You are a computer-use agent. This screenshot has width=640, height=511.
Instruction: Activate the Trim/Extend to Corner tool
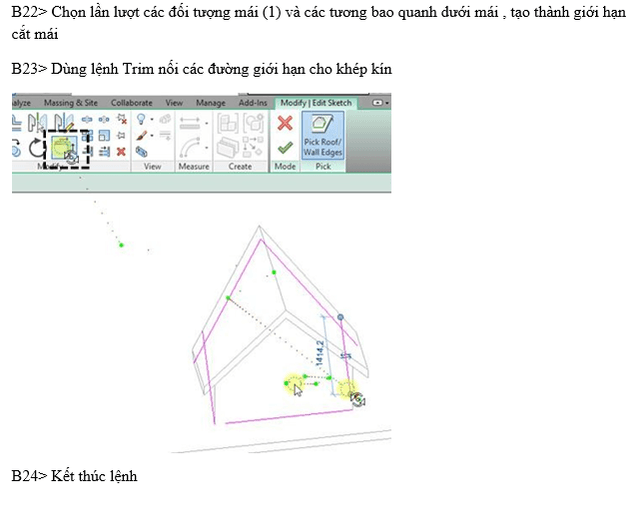coord(64,147)
